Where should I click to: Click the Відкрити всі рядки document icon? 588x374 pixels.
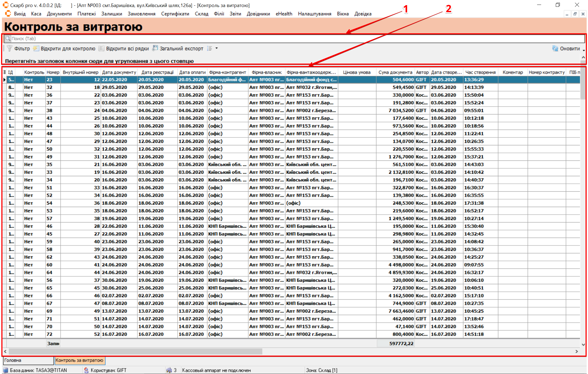[101, 48]
